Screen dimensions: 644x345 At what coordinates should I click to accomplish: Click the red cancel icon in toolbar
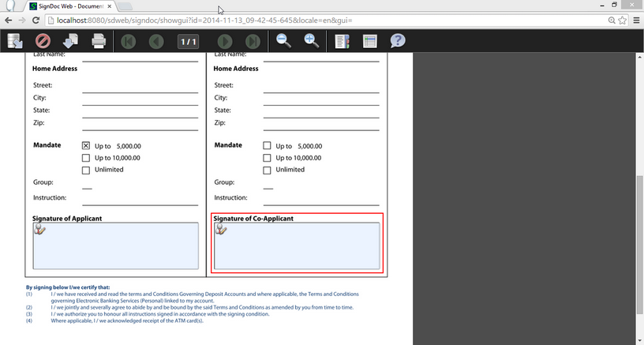[43, 41]
